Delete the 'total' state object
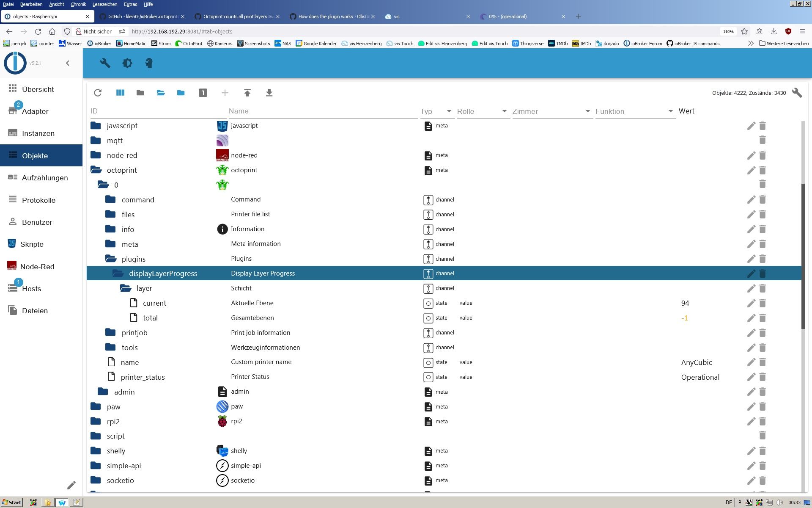This screenshot has width=812, height=508. pos(763,318)
